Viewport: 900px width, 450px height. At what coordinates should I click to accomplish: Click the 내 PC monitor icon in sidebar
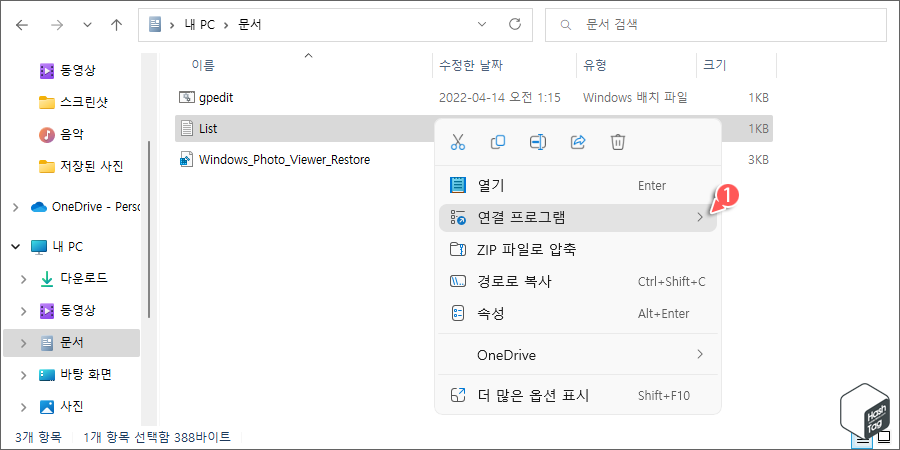38,247
